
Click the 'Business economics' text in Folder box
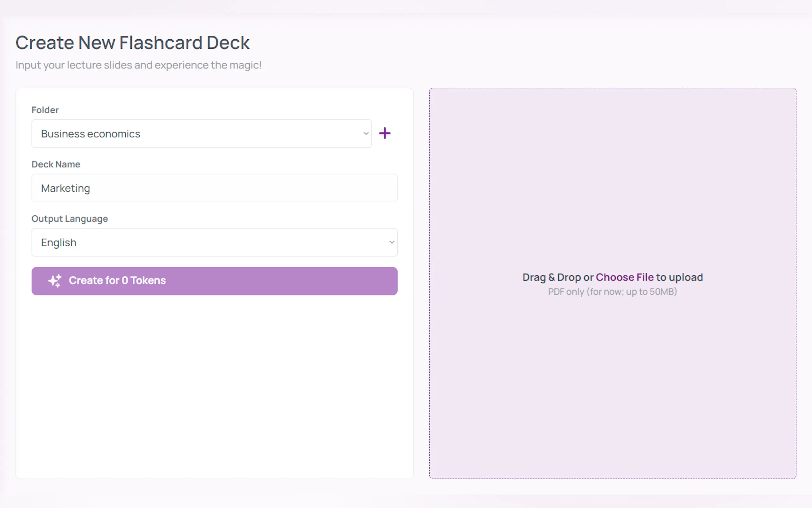point(91,134)
